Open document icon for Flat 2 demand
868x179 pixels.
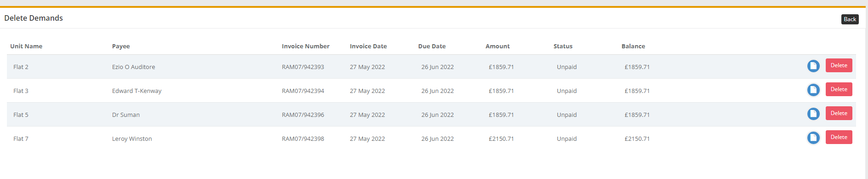(813, 66)
